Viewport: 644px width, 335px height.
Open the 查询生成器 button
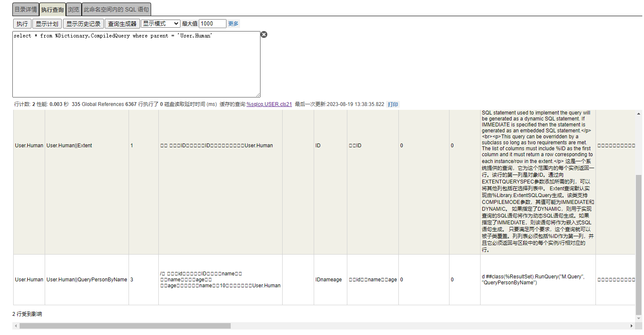pos(122,24)
